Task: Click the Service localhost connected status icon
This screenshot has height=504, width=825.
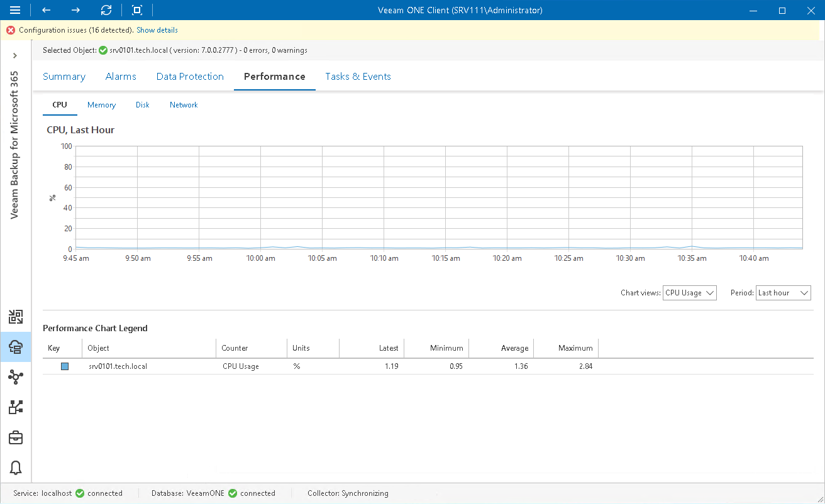Action: [x=80, y=493]
